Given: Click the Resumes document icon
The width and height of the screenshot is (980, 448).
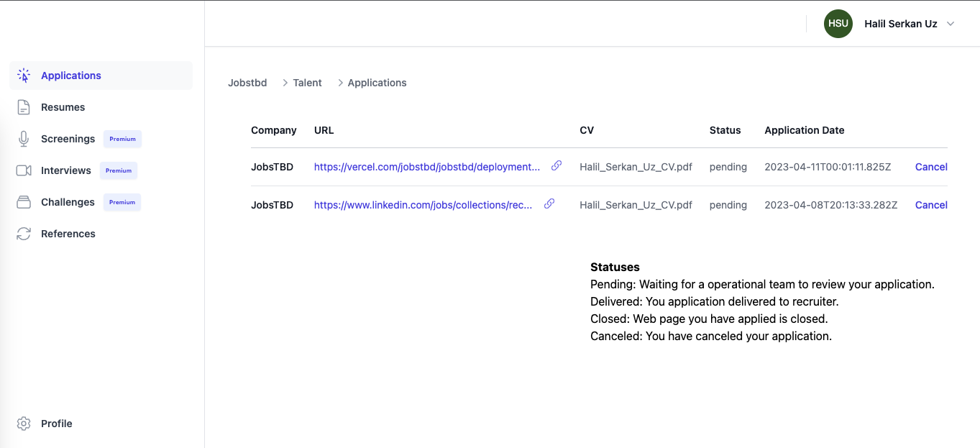Looking at the screenshot, I should [24, 107].
